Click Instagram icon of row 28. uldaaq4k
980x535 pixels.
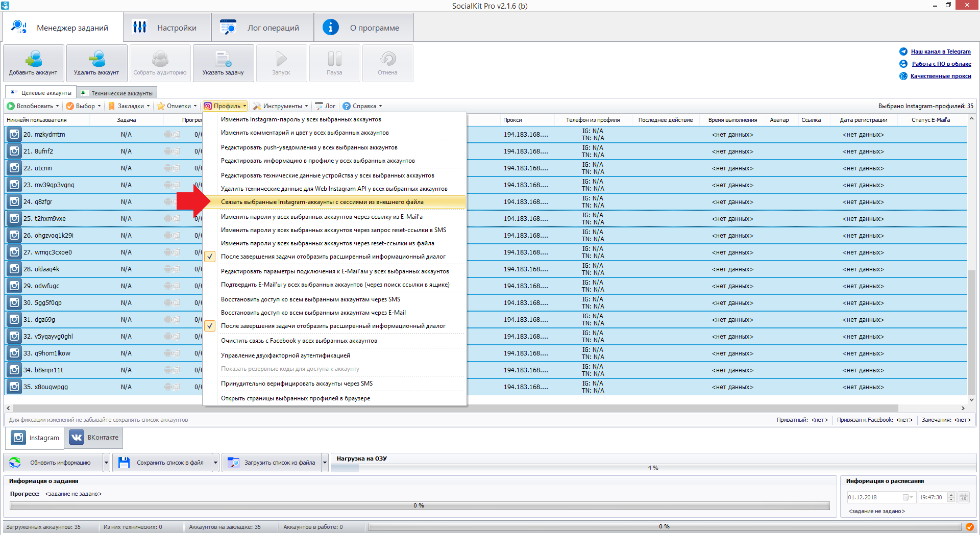point(14,269)
